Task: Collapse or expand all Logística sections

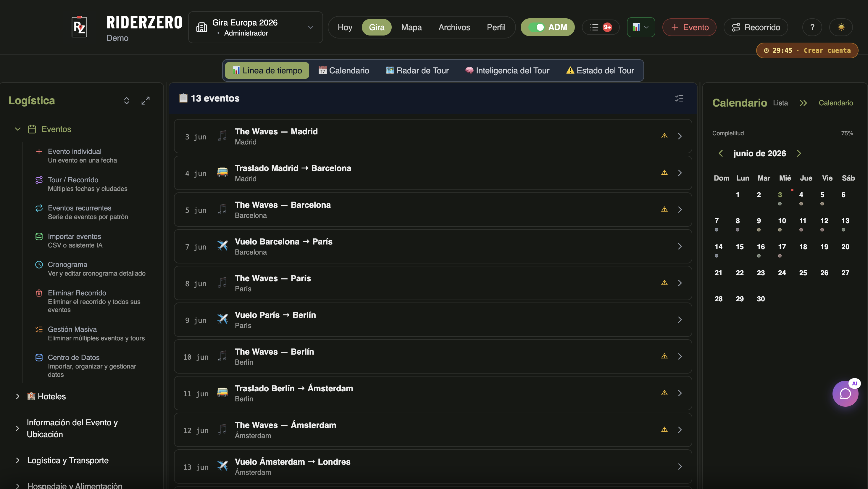Action: coord(126,101)
